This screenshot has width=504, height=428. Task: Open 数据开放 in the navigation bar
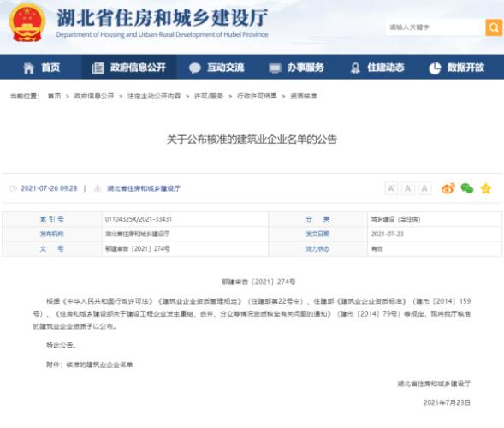(x=456, y=68)
